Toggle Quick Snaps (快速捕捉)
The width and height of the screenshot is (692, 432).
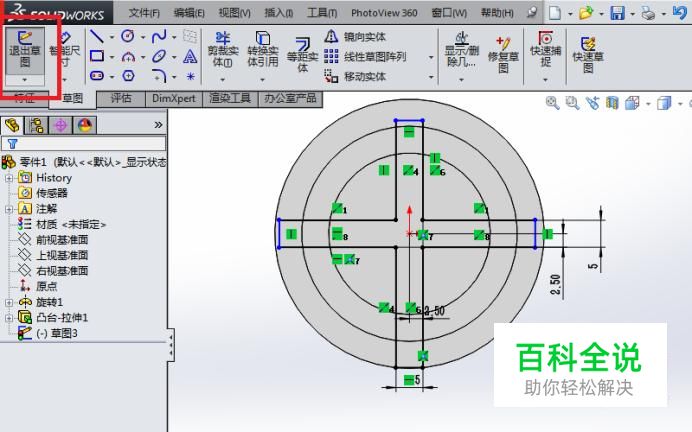tap(545, 49)
